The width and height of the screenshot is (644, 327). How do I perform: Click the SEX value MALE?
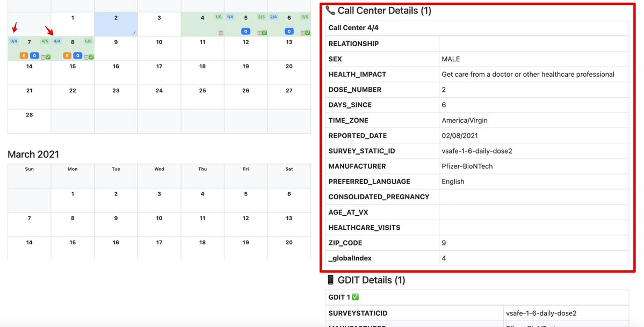point(451,59)
